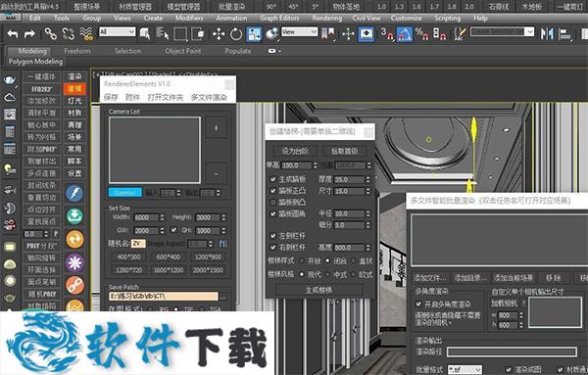Click the Align tool icon
Screen dimensions: 588x375
[564, 34]
